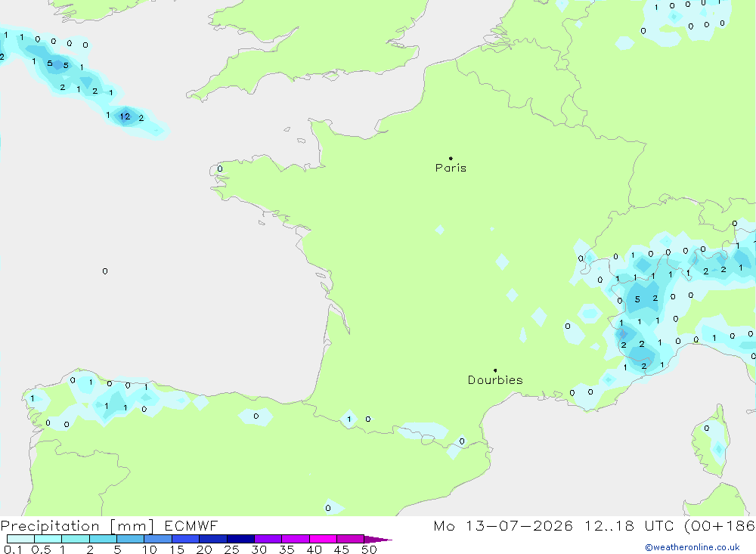Click the lone 0 value over Bay of Biscay
756x554 pixels.
pos(105,271)
